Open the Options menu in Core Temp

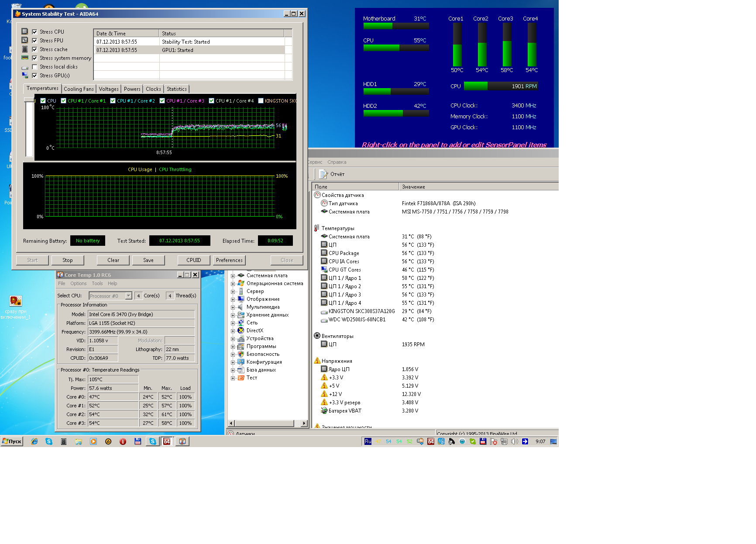(x=79, y=283)
